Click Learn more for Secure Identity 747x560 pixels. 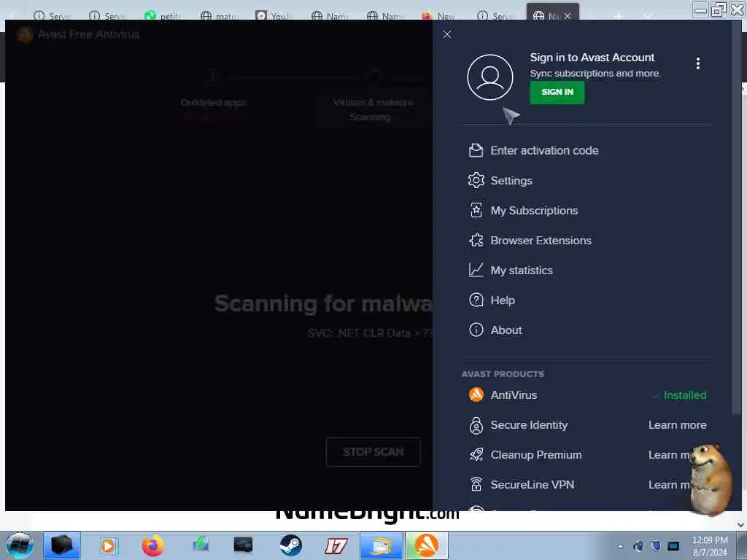(x=677, y=425)
